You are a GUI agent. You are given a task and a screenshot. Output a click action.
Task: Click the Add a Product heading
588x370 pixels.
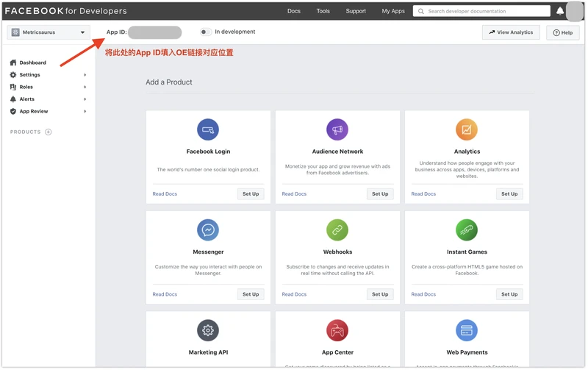[x=169, y=82]
